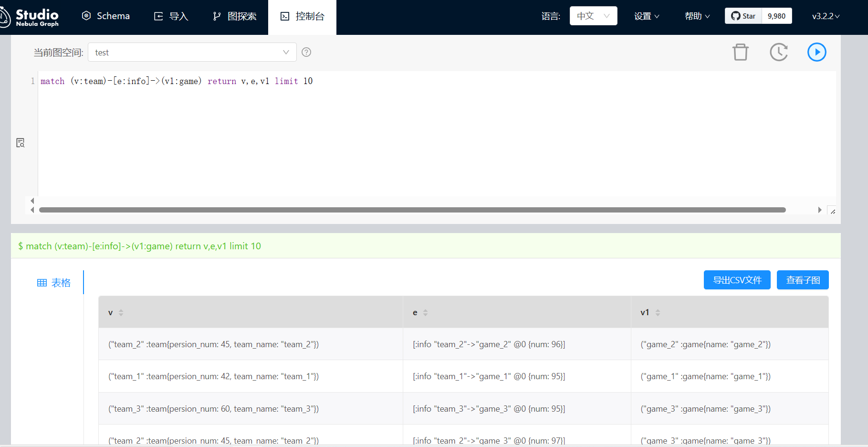This screenshot has width=868, height=447.
Task: Click line number 1 in editor gutter
Action: click(x=32, y=81)
